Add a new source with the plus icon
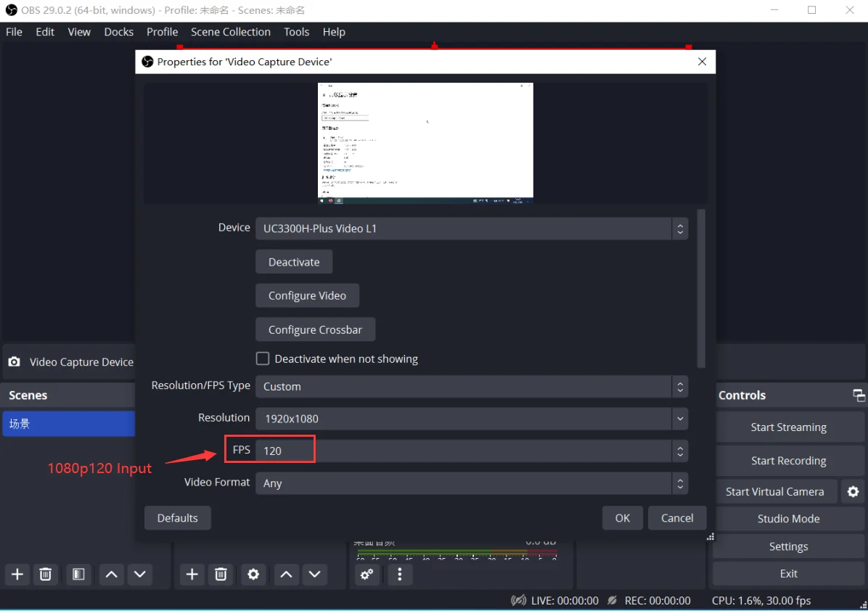Image resolution: width=868 pixels, height=611 pixels. click(x=192, y=574)
